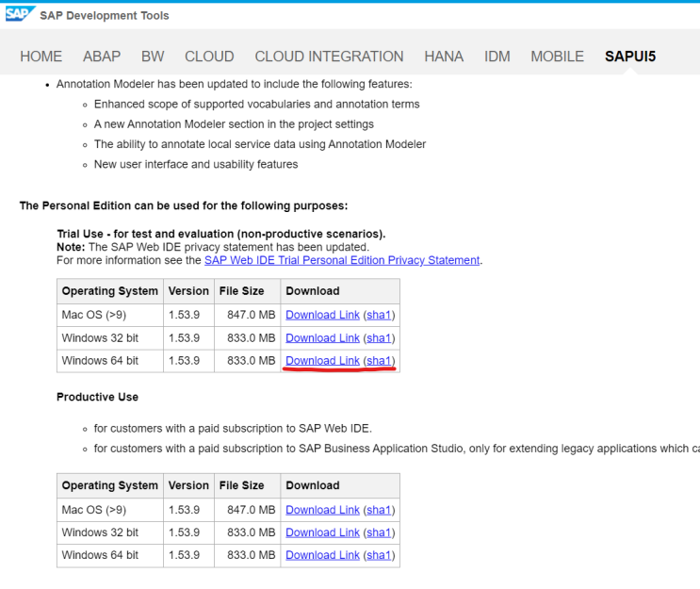Select the CLOUD INTEGRATION tab
The image size is (700, 589).
[x=329, y=57]
